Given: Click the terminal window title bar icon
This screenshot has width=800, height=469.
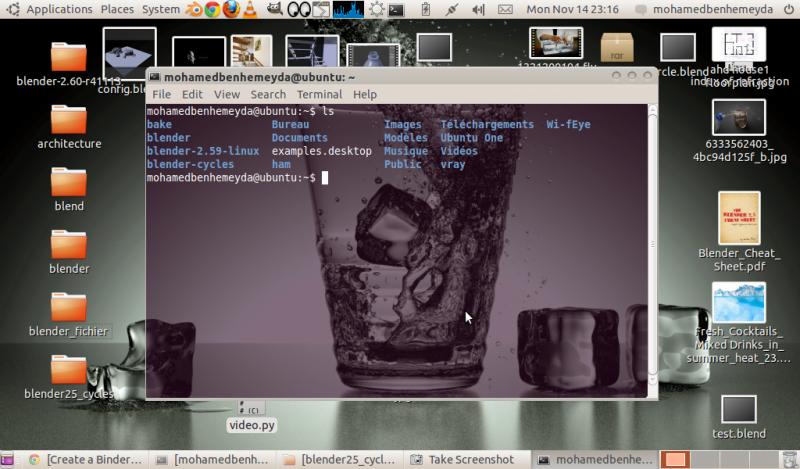Looking at the screenshot, I should point(154,77).
